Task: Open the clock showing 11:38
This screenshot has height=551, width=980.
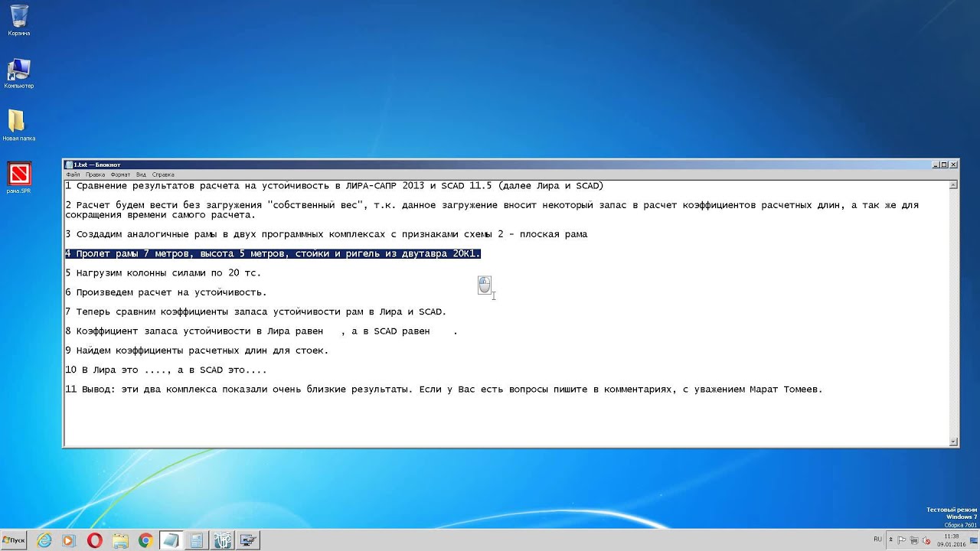Action: [x=953, y=540]
